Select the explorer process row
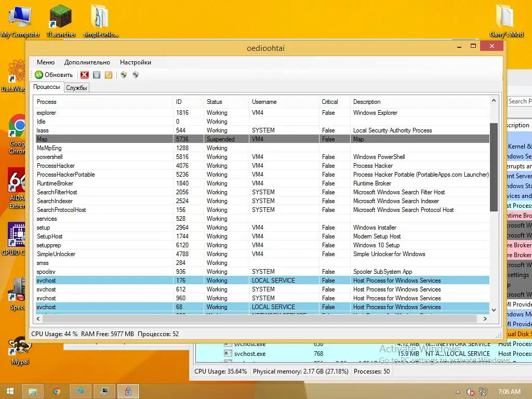The height and width of the screenshot is (399, 532). 262,113
